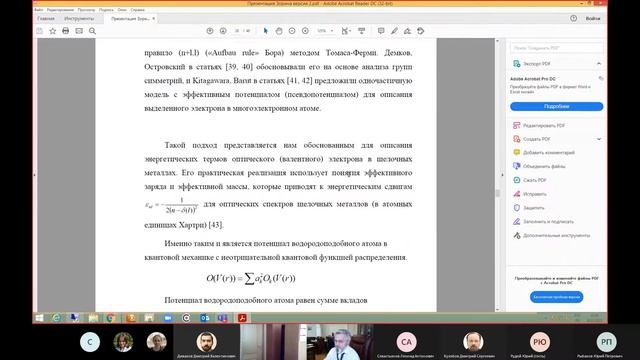
Task: Open Объединить файлы tool
Action: click(x=539, y=167)
